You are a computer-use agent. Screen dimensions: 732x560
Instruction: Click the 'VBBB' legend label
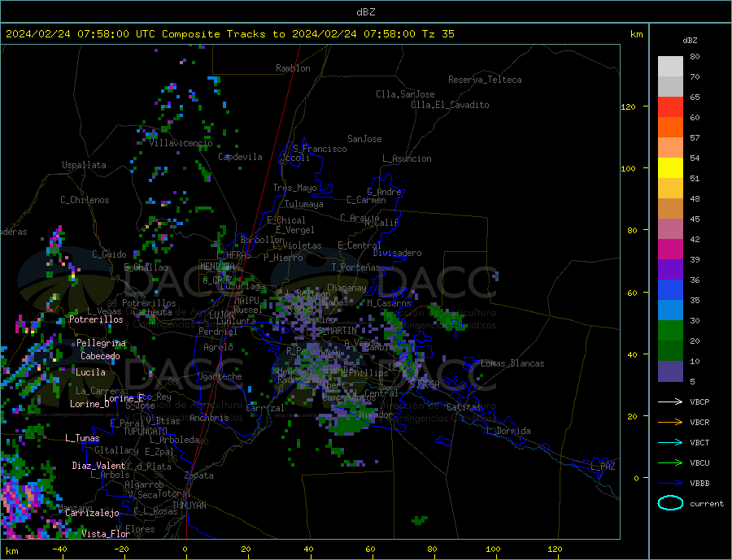[x=699, y=484]
